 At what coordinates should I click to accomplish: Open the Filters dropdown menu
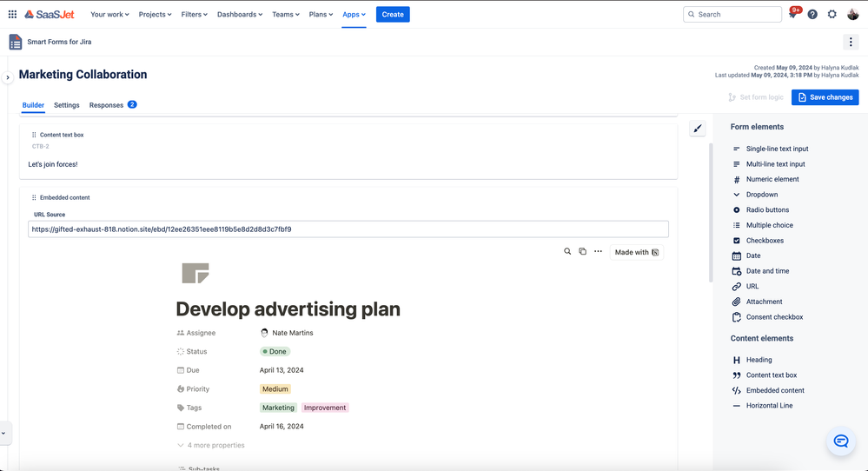[x=195, y=15]
